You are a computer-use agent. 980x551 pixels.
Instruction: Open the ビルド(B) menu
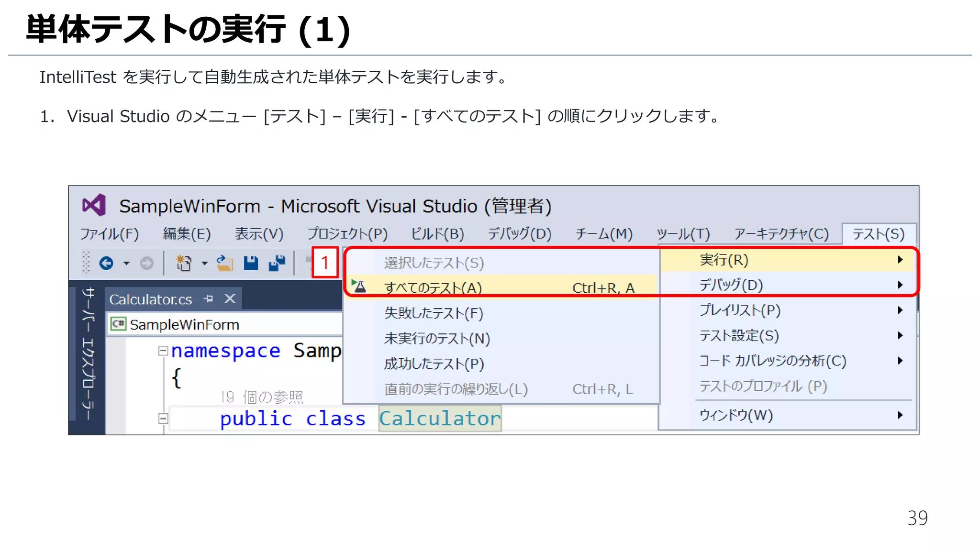(x=437, y=233)
